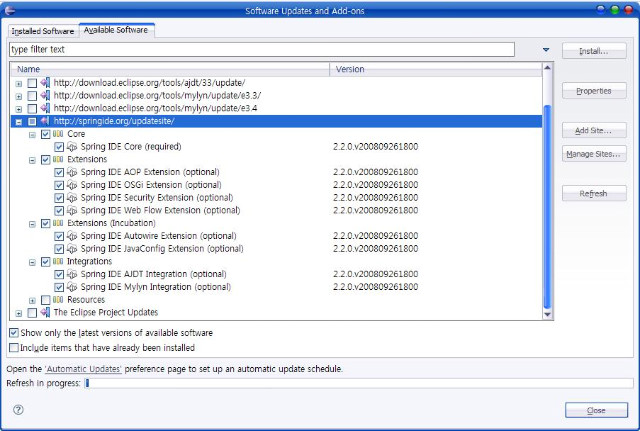Click the Spring IDE Core feature icon
This screenshot has height=431, width=640.
pyautogui.click(x=72, y=147)
